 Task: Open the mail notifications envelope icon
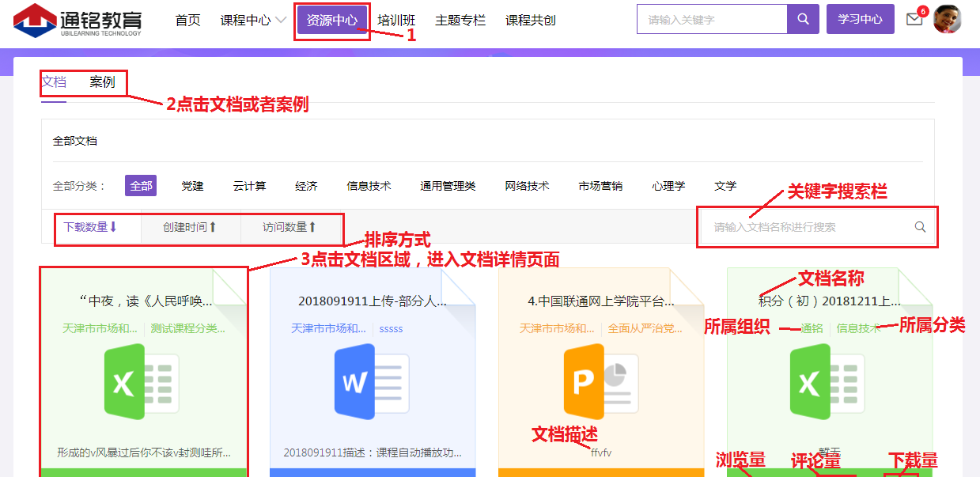pyautogui.click(x=914, y=20)
